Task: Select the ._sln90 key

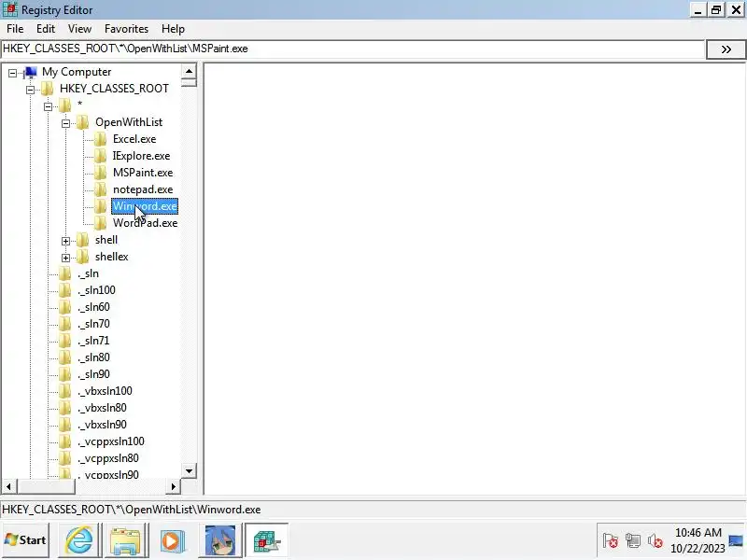Action: point(93,374)
